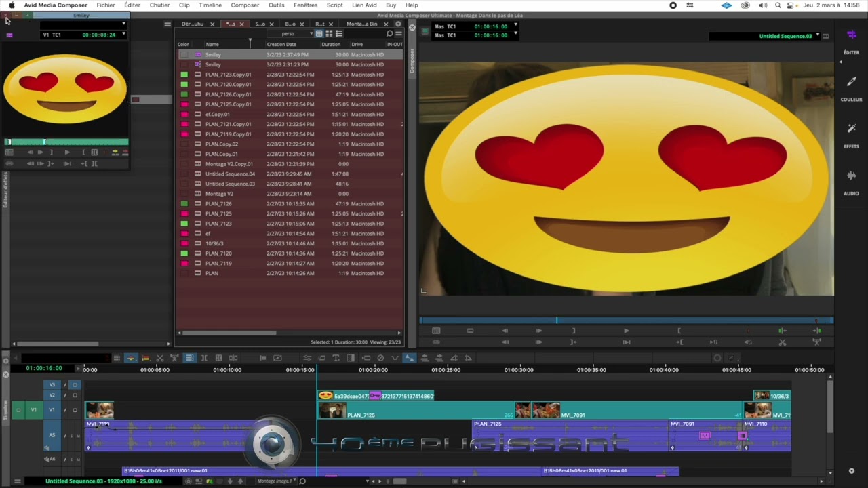The image size is (868, 488).
Task: Solo the A5 audio track
Action: (x=71, y=436)
